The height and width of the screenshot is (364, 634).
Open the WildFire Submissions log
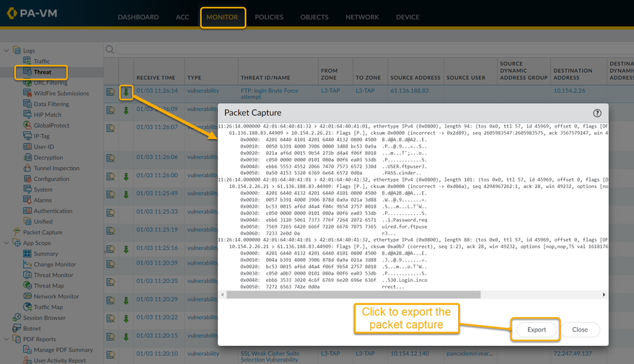61,94
